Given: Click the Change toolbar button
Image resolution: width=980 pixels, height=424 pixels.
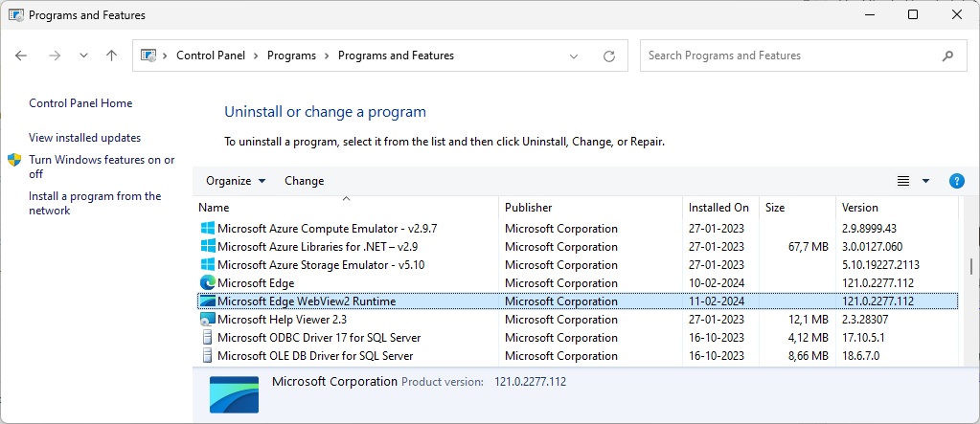Looking at the screenshot, I should pyautogui.click(x=304, y=181).
